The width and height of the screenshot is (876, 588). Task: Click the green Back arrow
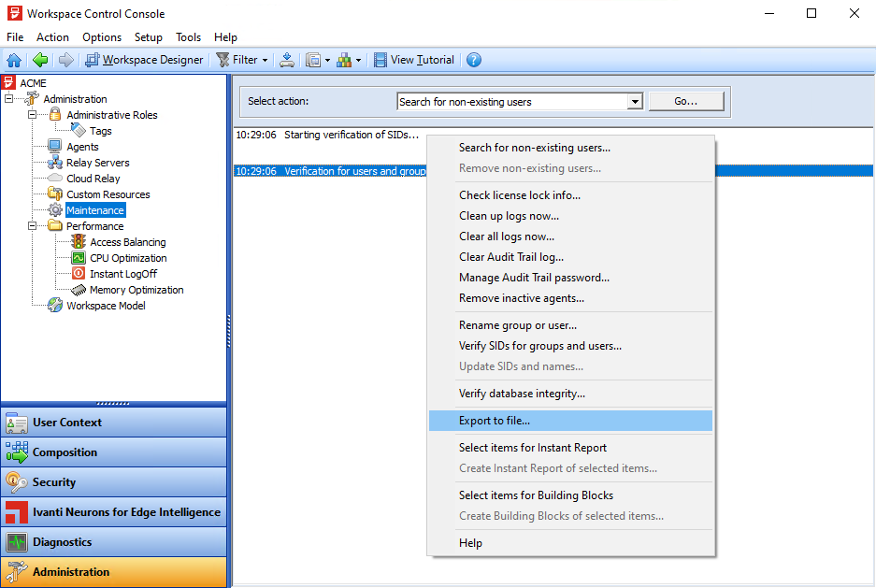point(40,60)
